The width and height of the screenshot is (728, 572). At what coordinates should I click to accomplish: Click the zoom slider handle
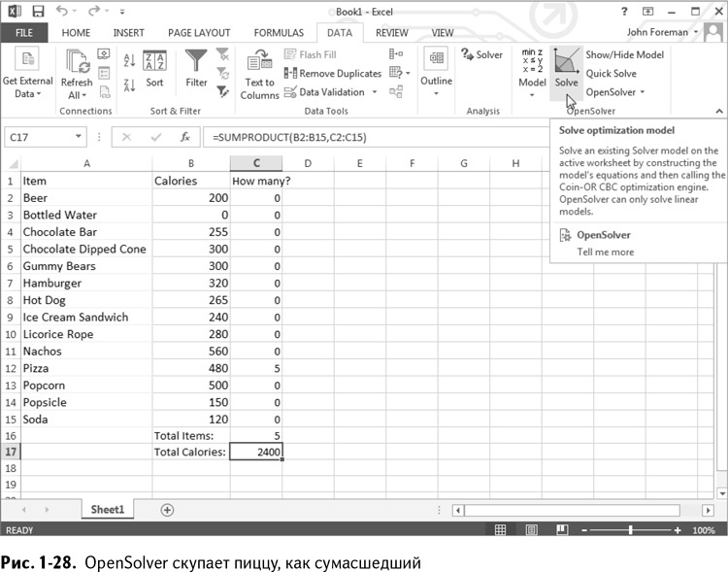(x=631, y=529)
